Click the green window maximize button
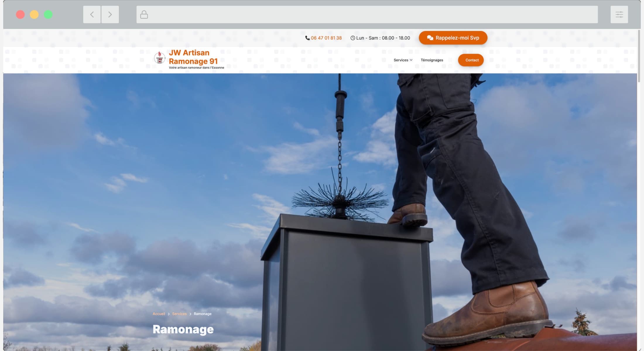 click(48, 15)
